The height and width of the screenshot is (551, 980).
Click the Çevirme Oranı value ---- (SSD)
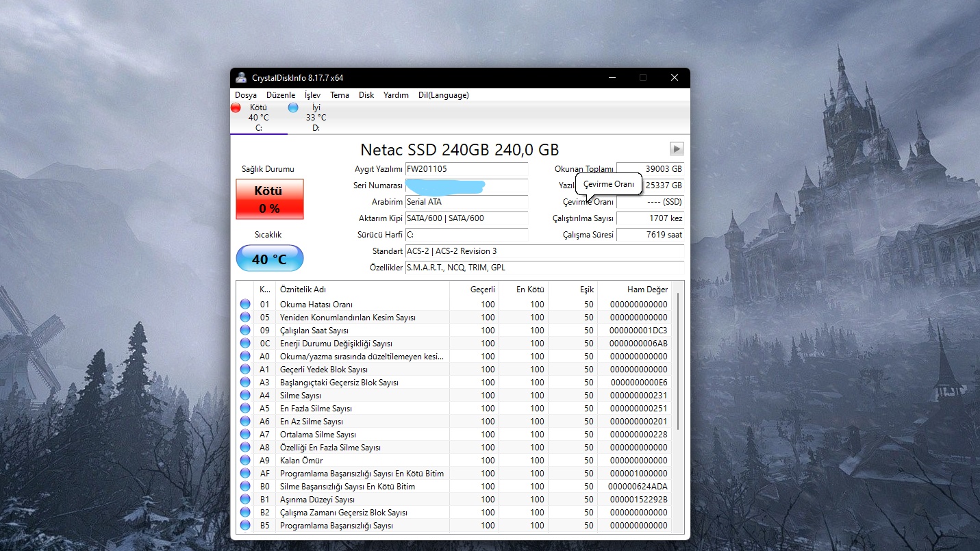650,202
